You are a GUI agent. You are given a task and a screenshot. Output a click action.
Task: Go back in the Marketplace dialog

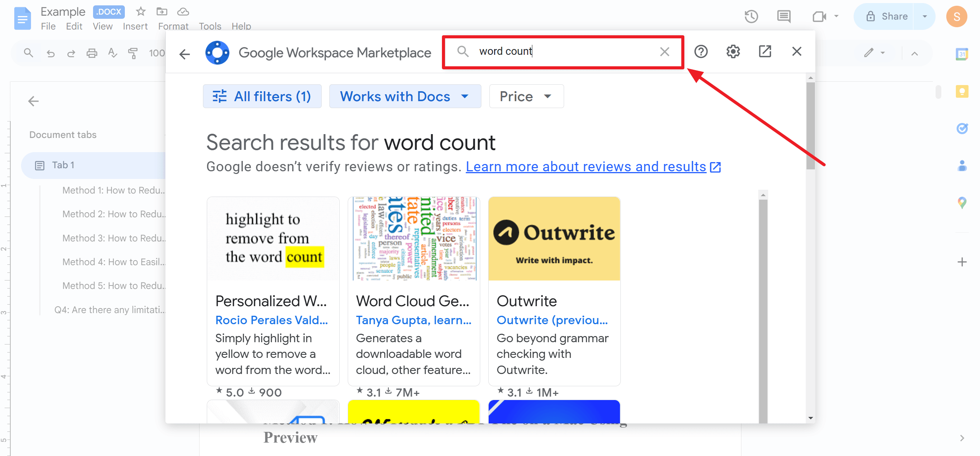(185, 54)
